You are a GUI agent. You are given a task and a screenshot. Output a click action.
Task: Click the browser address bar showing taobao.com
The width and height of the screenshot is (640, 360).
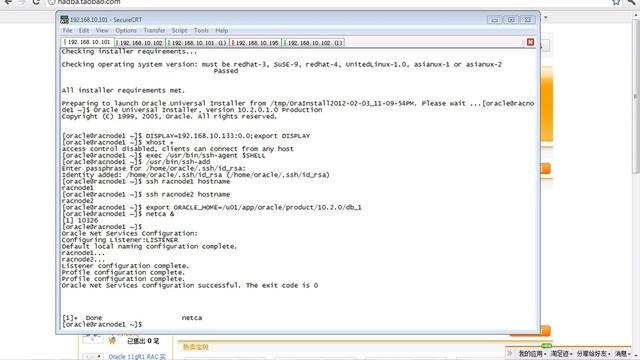327,2
